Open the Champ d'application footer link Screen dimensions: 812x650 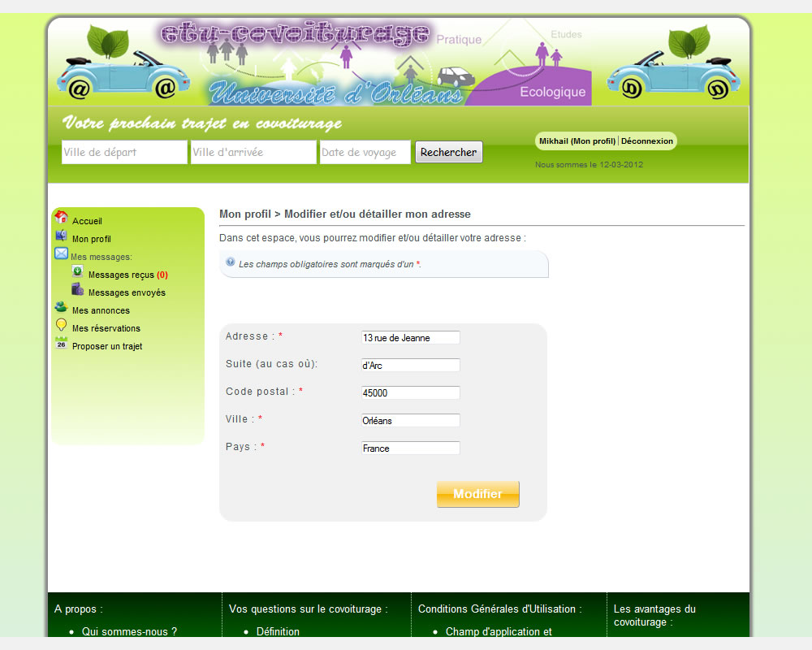point(499,631)
